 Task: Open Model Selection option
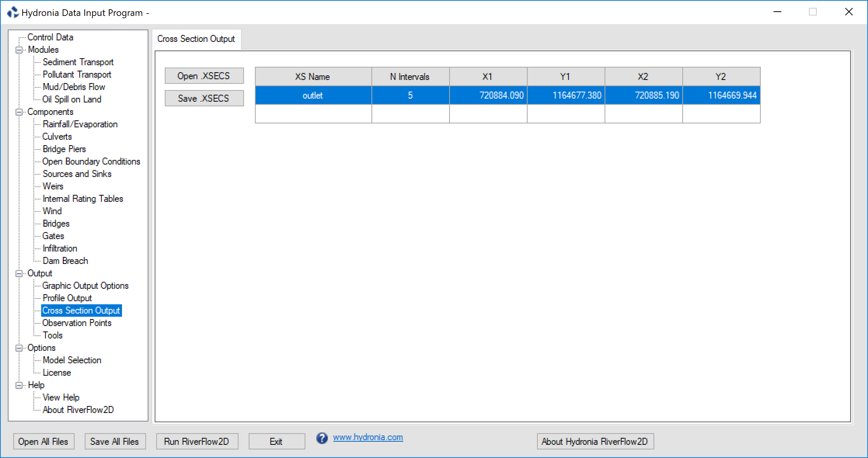(x=72, y=360)
